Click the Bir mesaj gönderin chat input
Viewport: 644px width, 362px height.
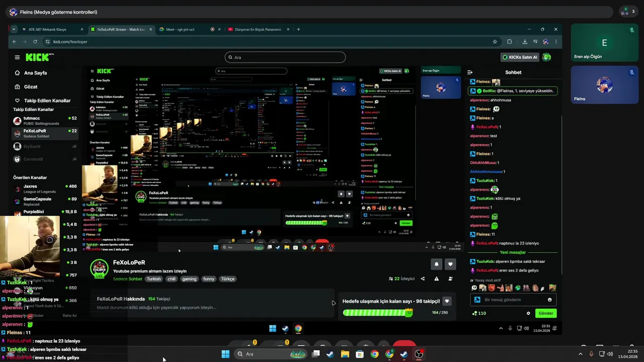pyautogui.click(x=513, y=300)
